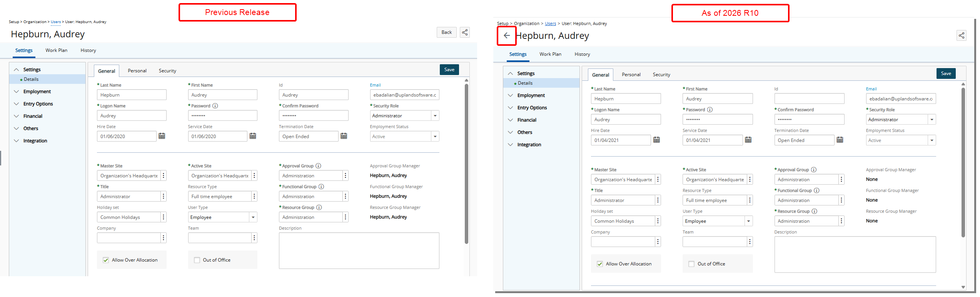This screenshot has width=980, height=297.
Task: Click the back arrow beside Hepburn, Audrey title
Action: click(x=506, y=36)
